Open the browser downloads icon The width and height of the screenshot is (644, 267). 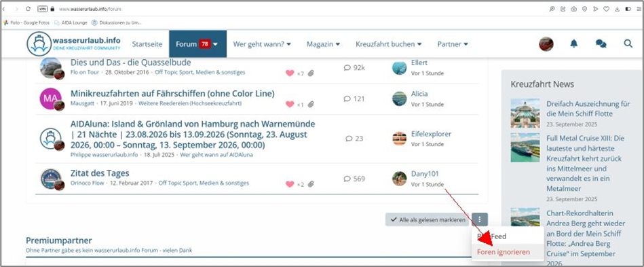617,9
